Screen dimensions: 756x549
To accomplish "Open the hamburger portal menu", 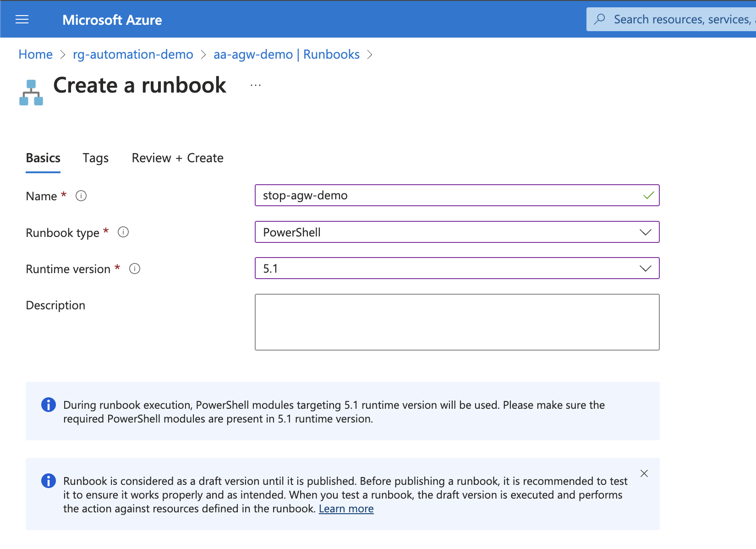I will tap(22, 19).
